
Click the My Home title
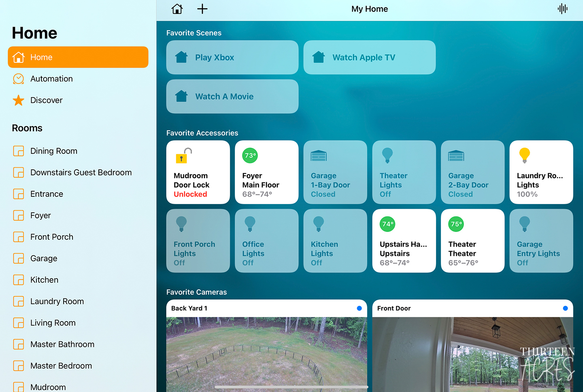[x=370, y=9]
